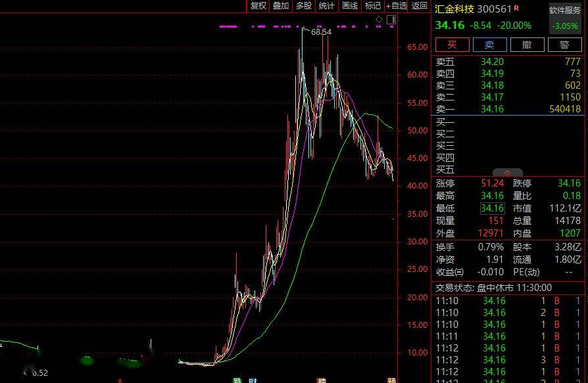Click the 68.54 peak price marker

(321, 32)
